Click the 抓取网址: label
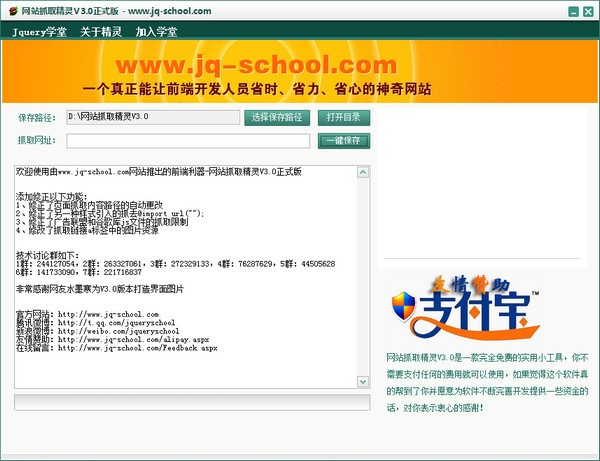600x461 pixels. point(37,140)
